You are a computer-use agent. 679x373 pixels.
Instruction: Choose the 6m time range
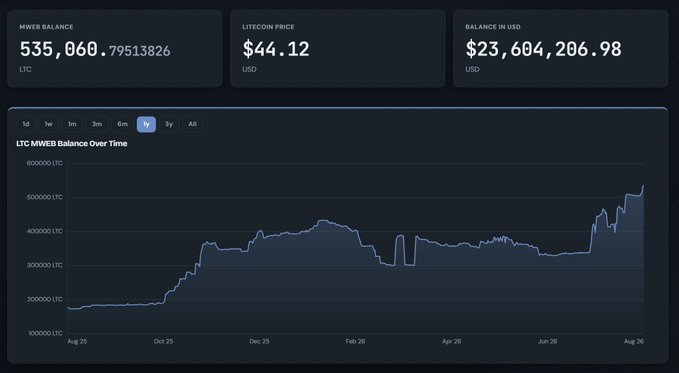[122, 124]
